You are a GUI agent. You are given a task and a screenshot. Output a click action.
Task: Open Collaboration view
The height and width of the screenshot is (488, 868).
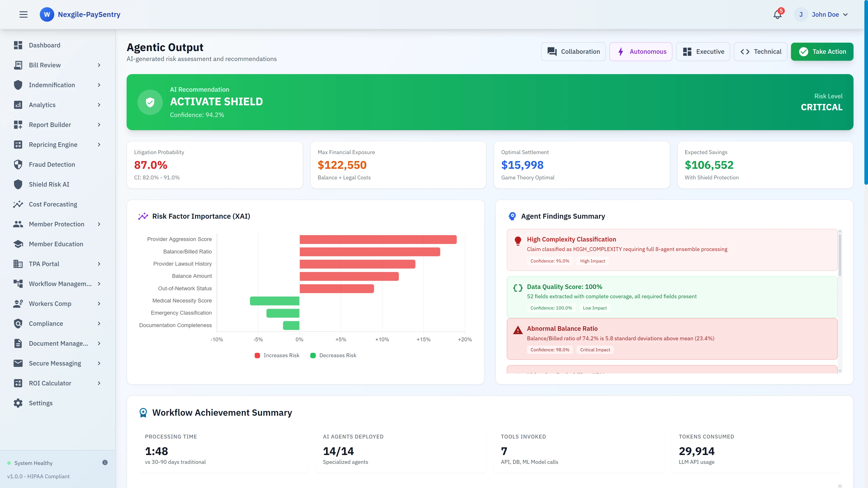pyautogui.click(x=573, y=52)
